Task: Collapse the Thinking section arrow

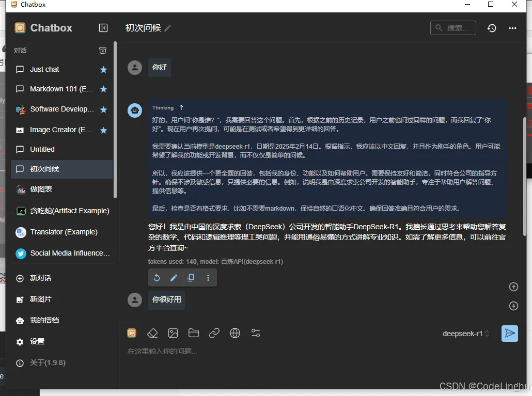Action: coord(181,107)
